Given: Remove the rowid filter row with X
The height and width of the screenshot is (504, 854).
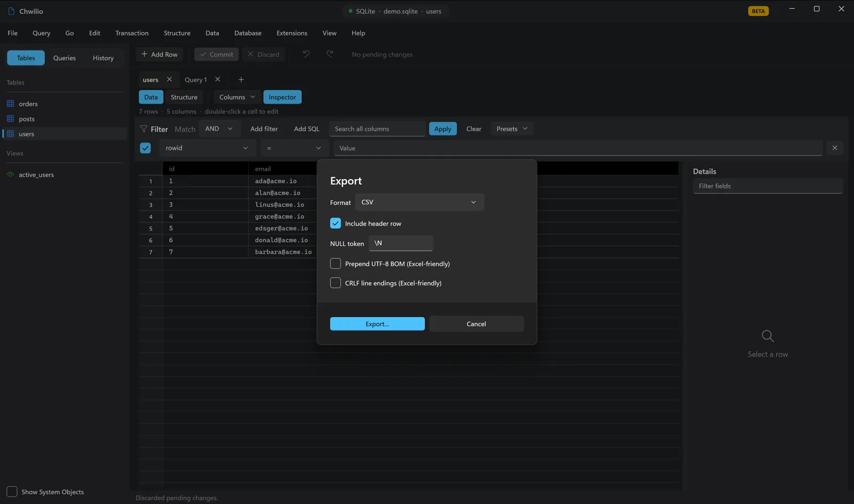Looking at the screenshot, I should point(835,148).
